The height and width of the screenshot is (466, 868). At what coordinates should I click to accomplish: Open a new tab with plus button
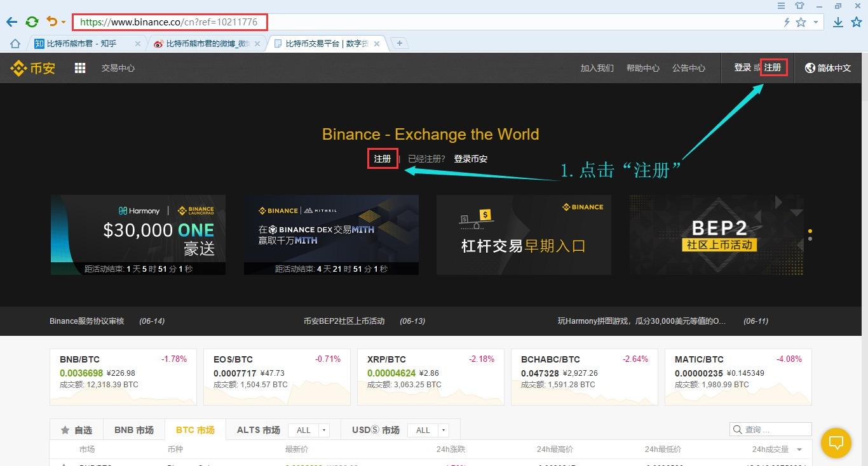tap(399, 43)
